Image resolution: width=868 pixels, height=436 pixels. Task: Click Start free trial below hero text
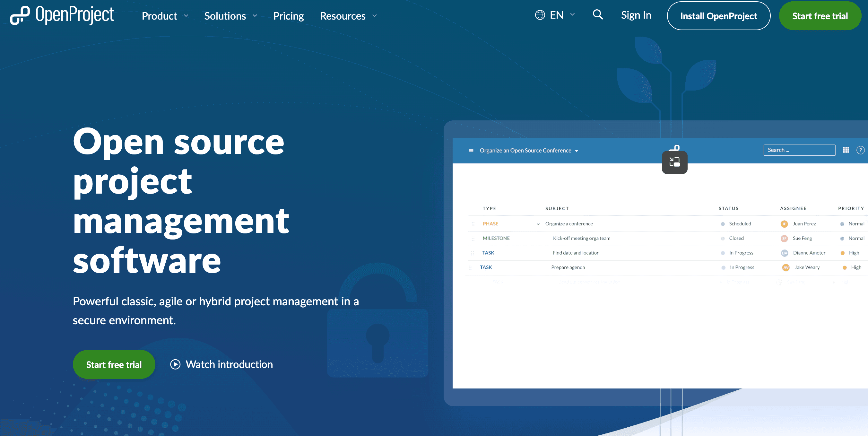click(x=114, y=364)
